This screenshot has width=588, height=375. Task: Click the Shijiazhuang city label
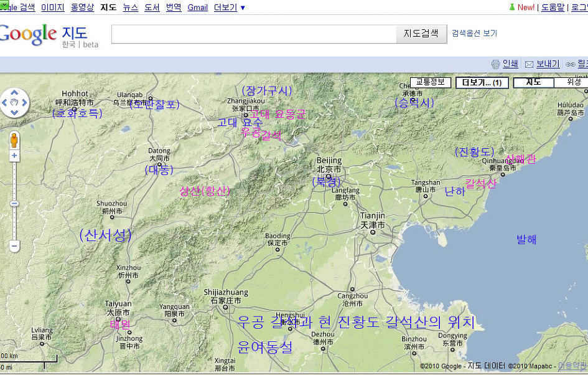point(226,296)
